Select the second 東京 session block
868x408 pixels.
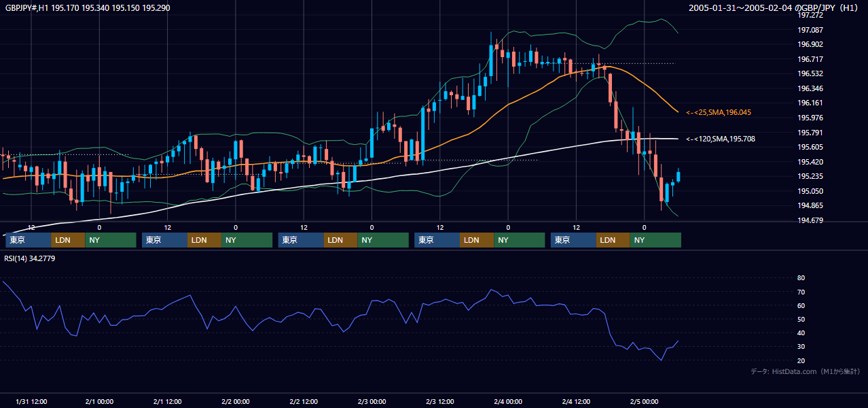(164, 240)
